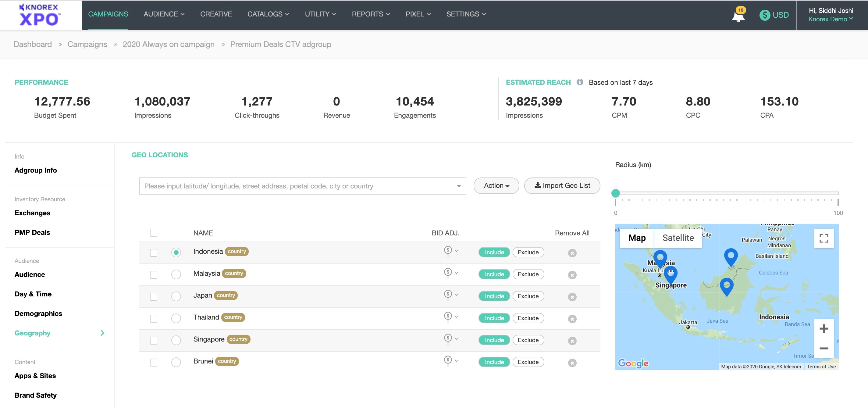868x408 pixels.
Task: Zoom in on the map
Action: 824,329
